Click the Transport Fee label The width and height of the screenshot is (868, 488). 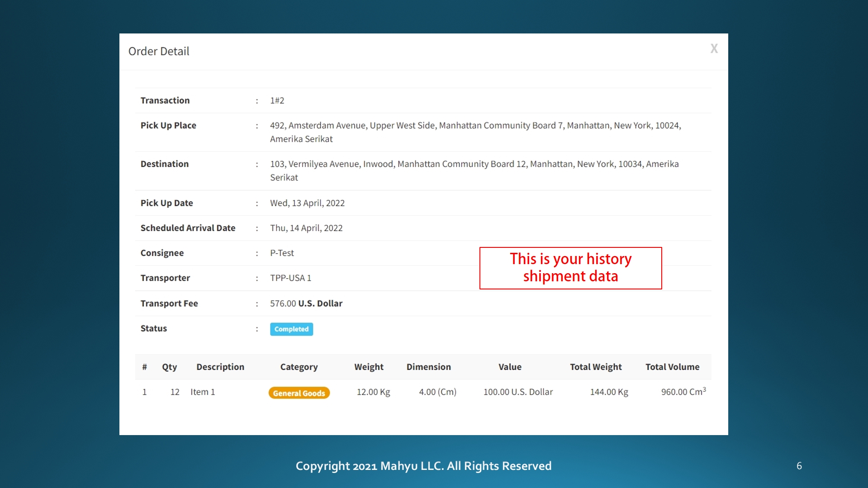point(169,303)
